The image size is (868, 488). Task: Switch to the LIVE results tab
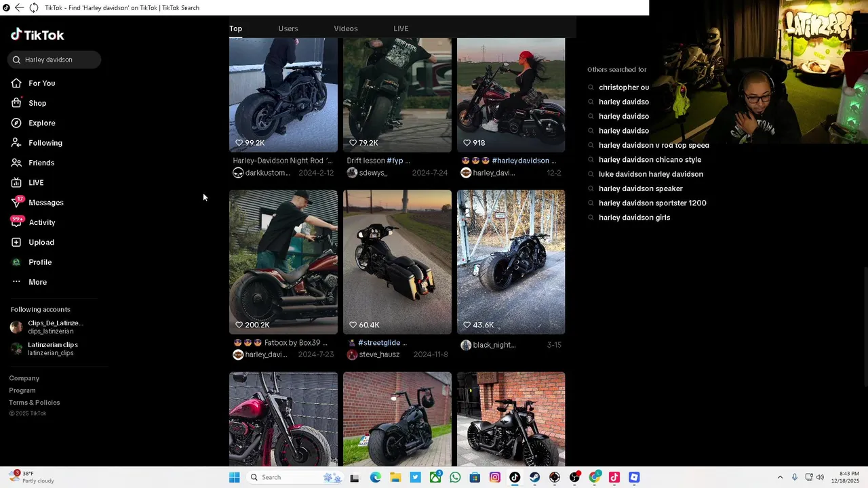(401, 28)
